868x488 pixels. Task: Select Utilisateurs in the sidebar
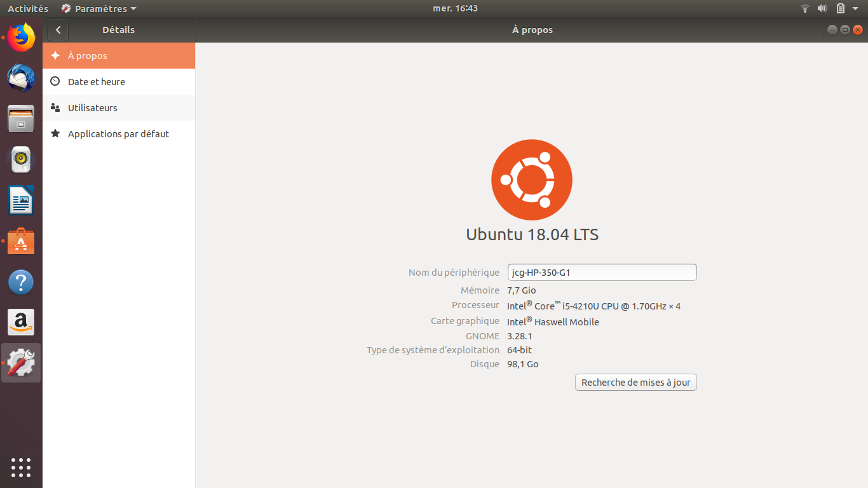pos(119,108)
